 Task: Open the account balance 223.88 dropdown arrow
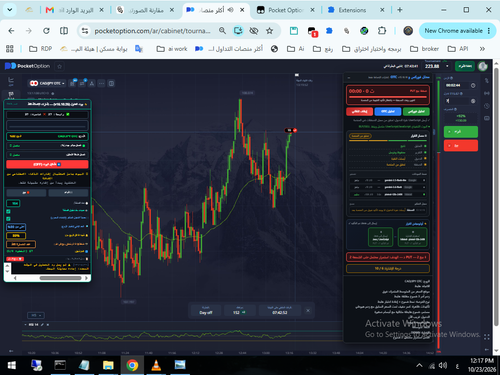pyautogui.click(x=447, y=66)
